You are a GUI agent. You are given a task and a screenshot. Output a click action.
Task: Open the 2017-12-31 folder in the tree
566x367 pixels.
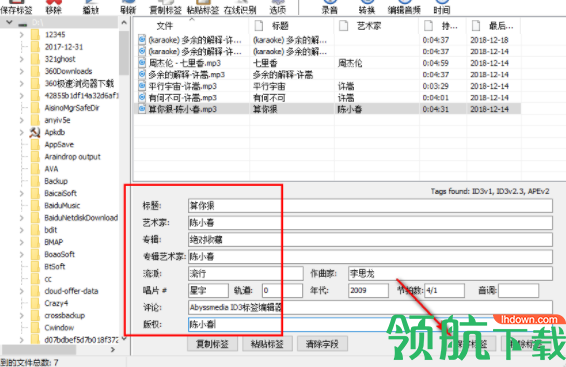pos(64,47)
